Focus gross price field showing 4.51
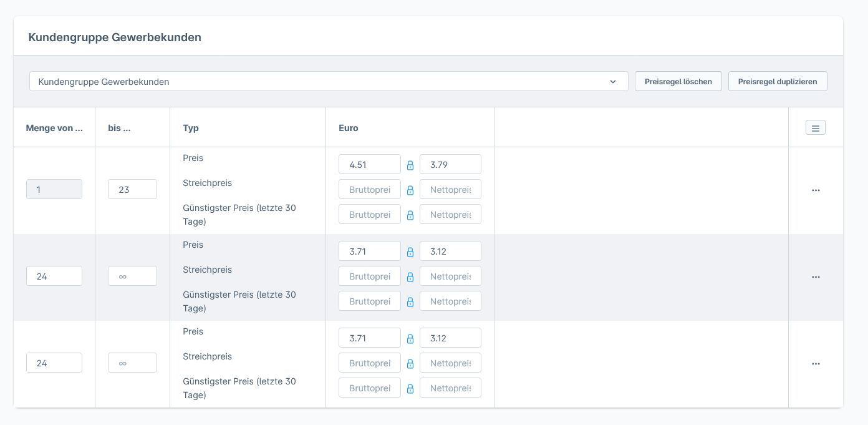The height and width of the screenshot is (425, 868). point(370,165)
